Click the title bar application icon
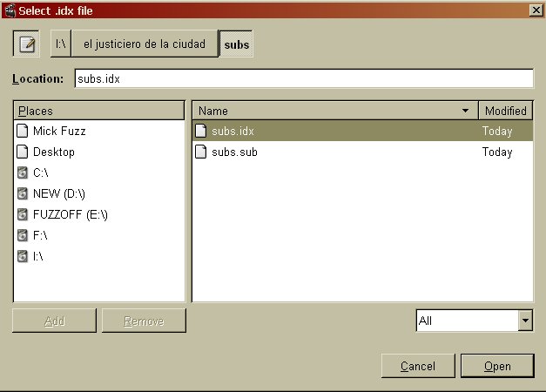 pyautogui.click(x=10, y=10)
